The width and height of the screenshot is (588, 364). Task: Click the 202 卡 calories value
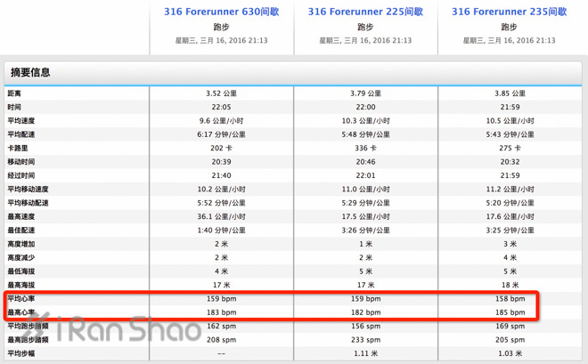[221, 148]
